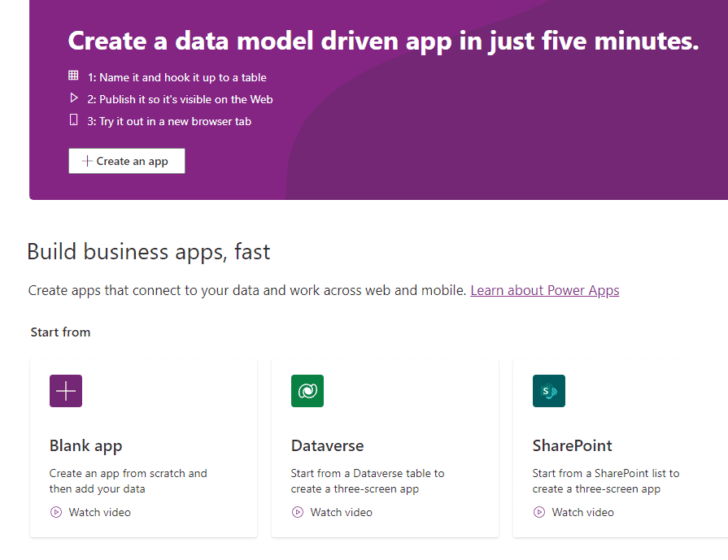Click the 'Build business apps, fast' heading
This screenshot has height=560, width=728.
[x=149, y=252]
